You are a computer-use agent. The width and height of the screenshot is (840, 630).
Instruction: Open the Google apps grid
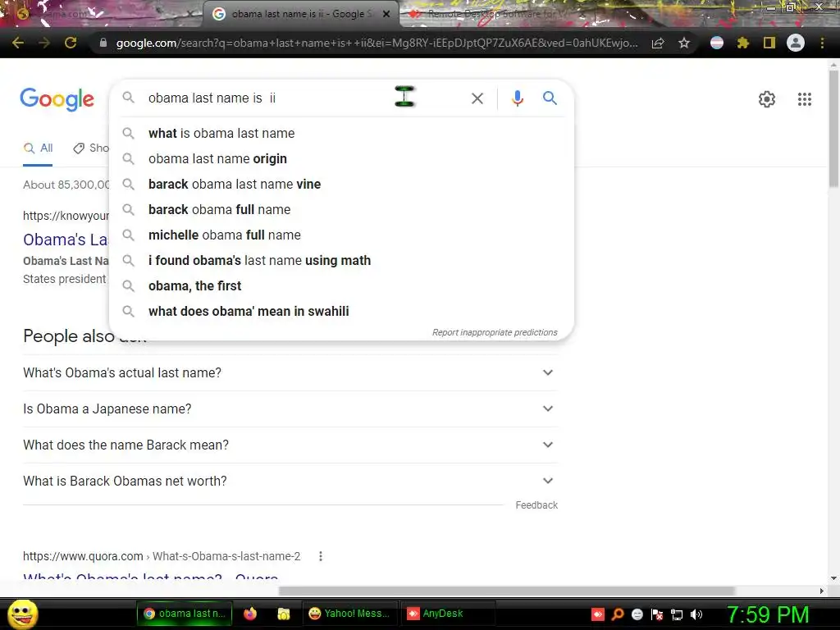click(x=805, y=99)
